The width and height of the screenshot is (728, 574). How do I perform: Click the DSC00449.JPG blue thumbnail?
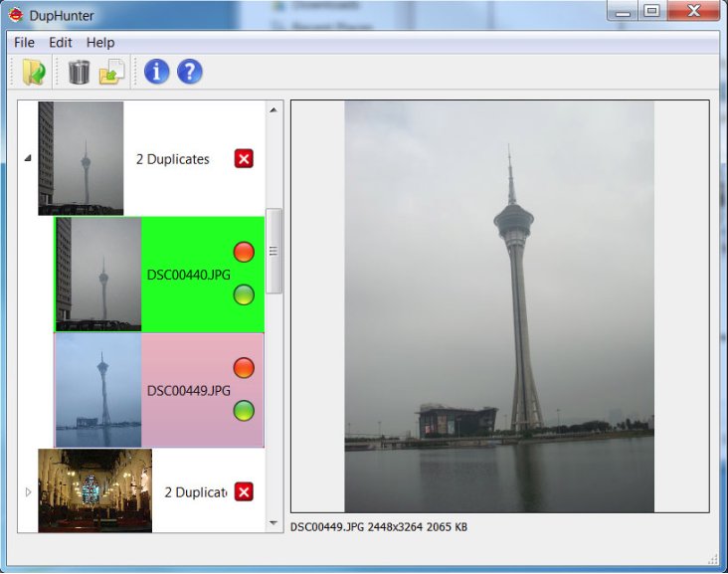tap(98, 390)
